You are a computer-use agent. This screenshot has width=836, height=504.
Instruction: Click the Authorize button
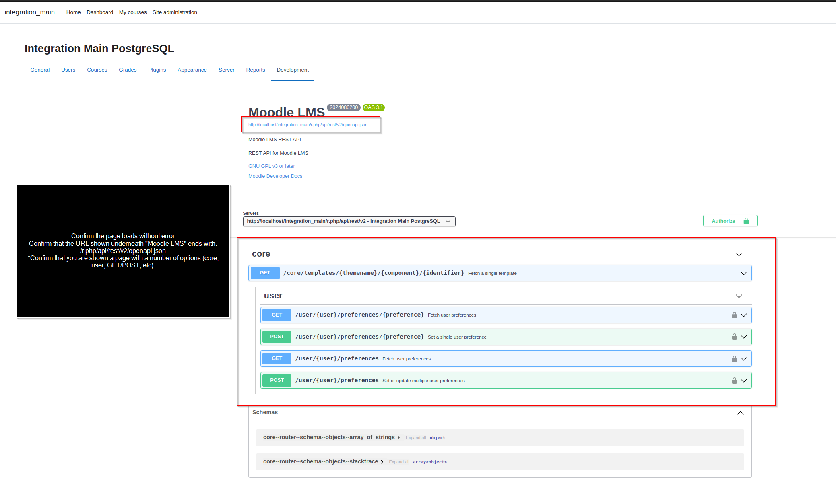[730, 221]
